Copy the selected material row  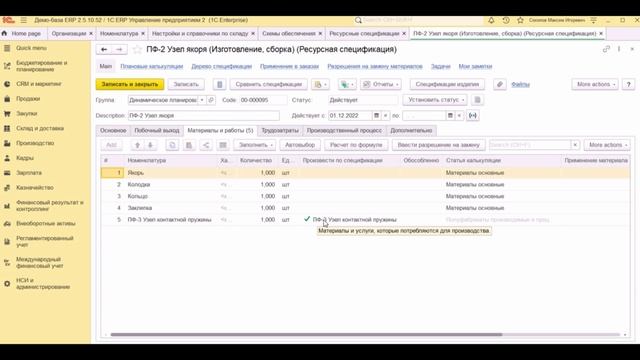pos(172,145)
